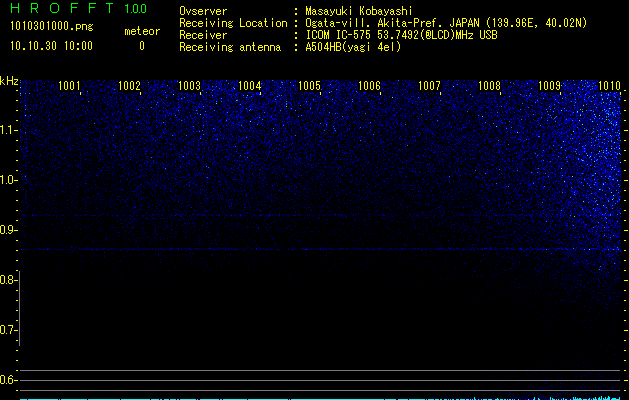Click location text Ogata-vill. Akita-Pref. JAPAN

click(x=392, y=23)
